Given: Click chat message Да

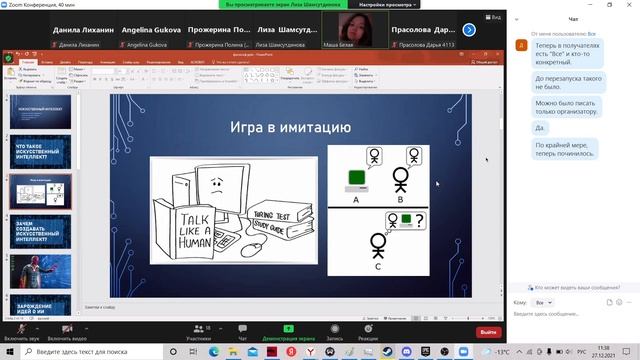Looking at the screenshot, I should click(540, 128).
